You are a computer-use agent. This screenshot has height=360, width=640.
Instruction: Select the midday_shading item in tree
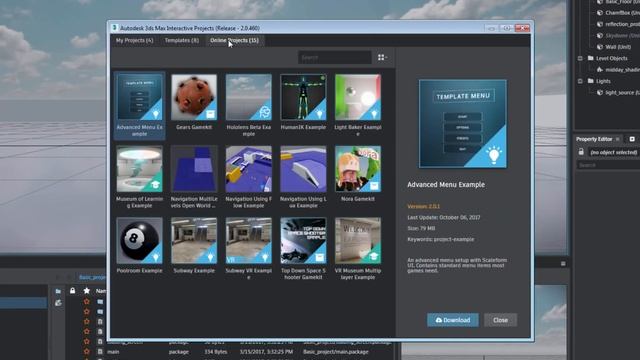(618, 70)
